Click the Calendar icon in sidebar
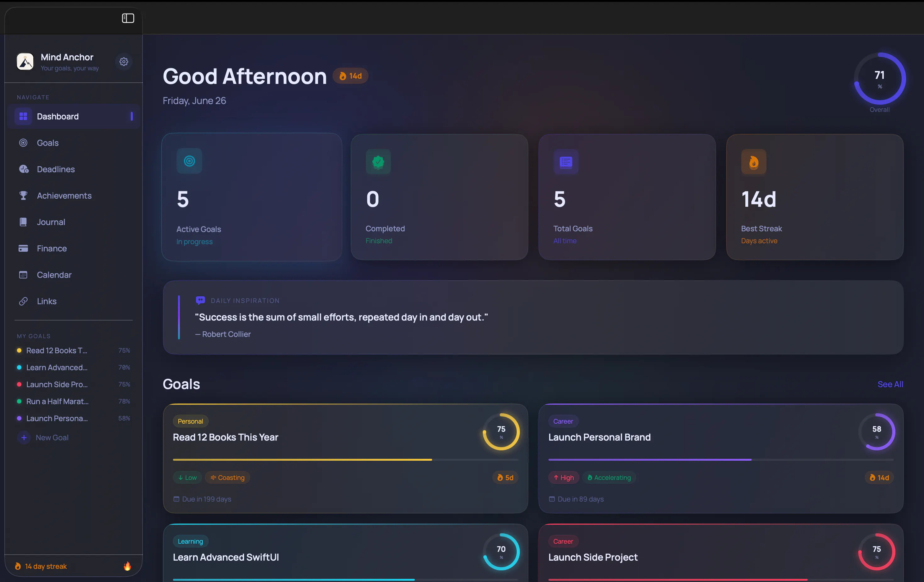The width and height of the screenshot is (924, 582). pyautogui.click(x=23, y=275)
